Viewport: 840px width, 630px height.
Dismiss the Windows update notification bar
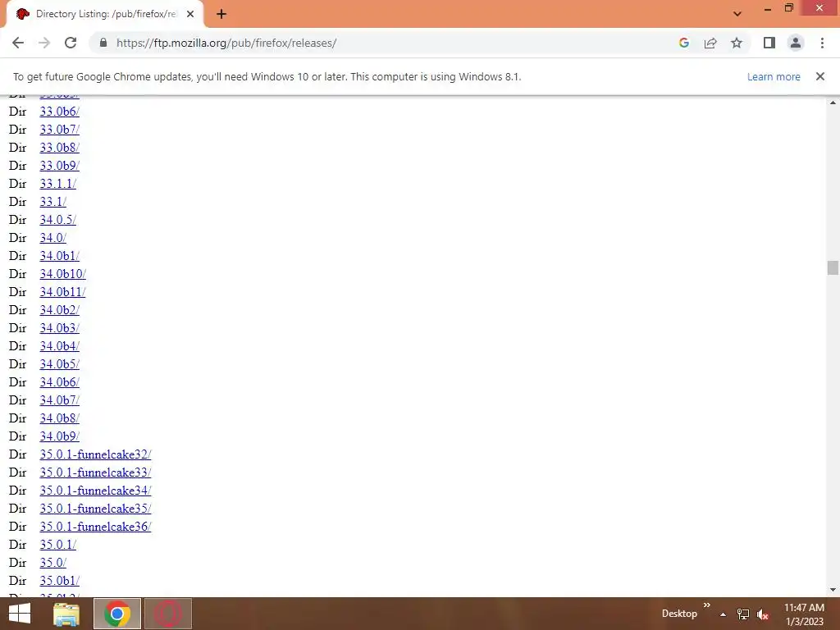tap(819, 76)
